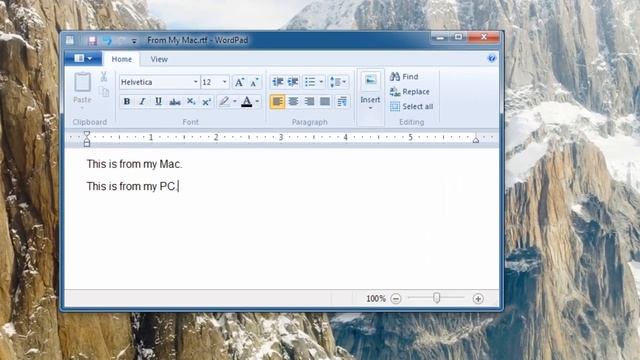640x360 pixels.
Task: Click the Cut scissors icon
Action: (104, 76)
